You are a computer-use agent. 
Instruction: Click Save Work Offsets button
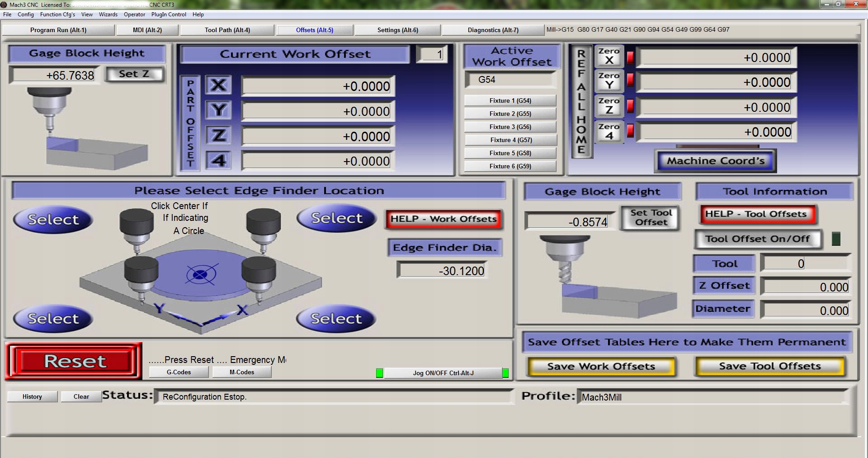pyautogui.click(x=601, y=366)
